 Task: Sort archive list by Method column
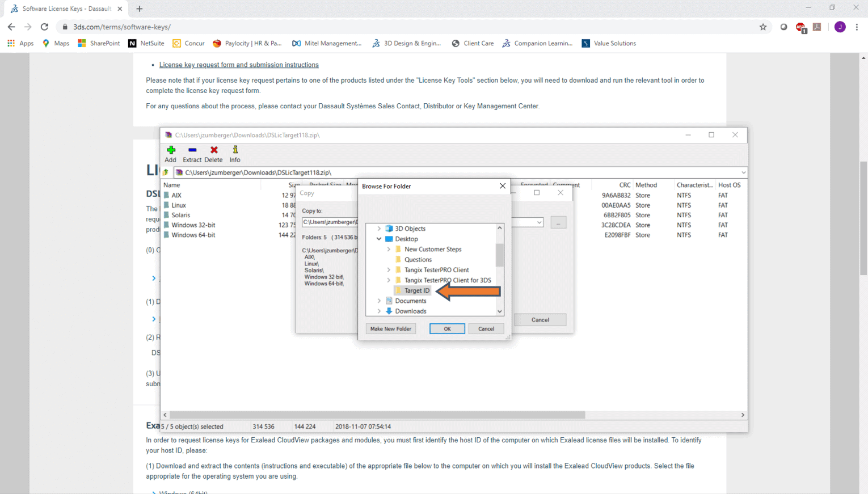tap(646, 185)
